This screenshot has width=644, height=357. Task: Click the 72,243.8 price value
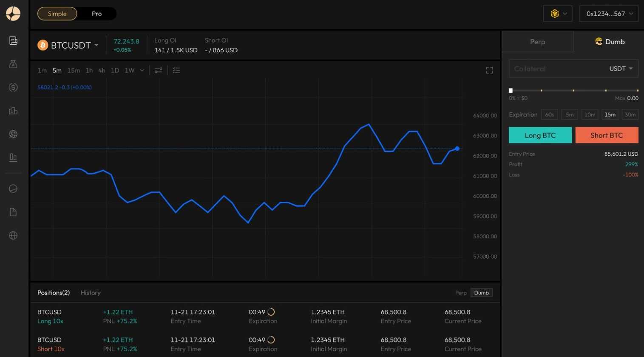pyautogui.click(x=126, y=41)
